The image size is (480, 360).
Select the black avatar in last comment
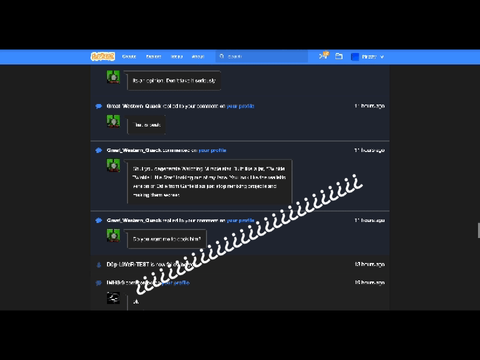click(x=113, y=298)
